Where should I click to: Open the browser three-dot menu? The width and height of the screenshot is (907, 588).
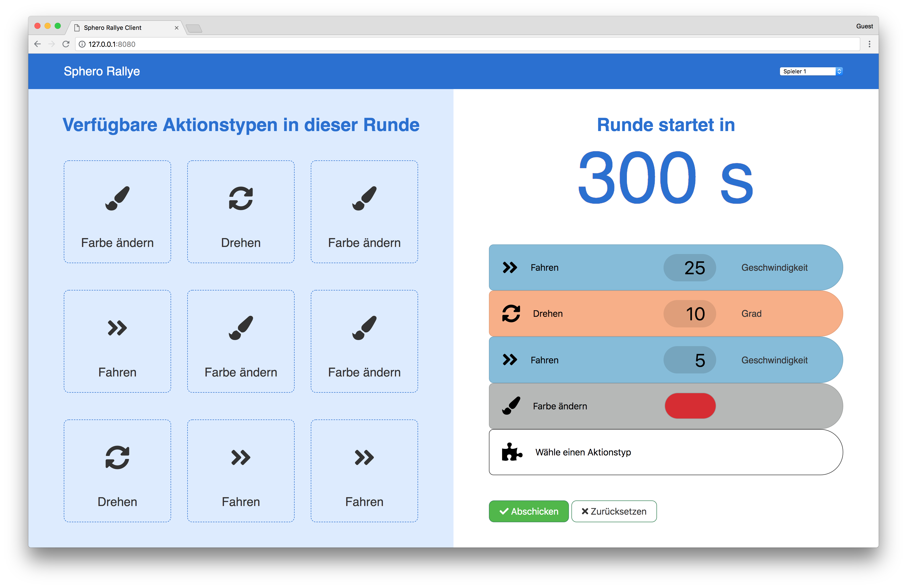point(869,44)
